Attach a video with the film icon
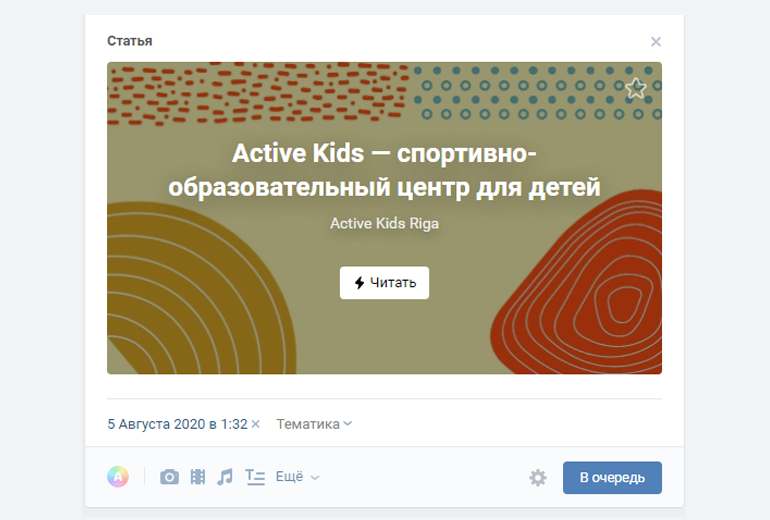Image resolution: width=770 pixels, height=520 pixels. [198, 477]
